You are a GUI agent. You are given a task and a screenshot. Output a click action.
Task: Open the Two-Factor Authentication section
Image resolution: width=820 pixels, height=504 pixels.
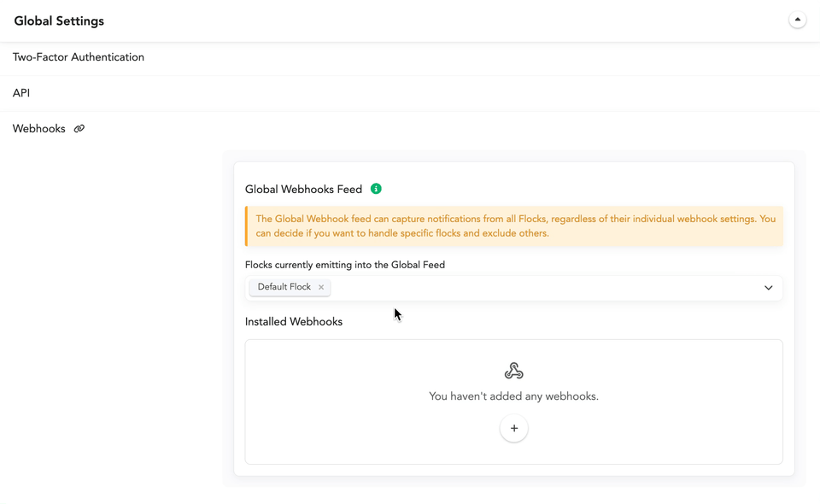[79, 57]
